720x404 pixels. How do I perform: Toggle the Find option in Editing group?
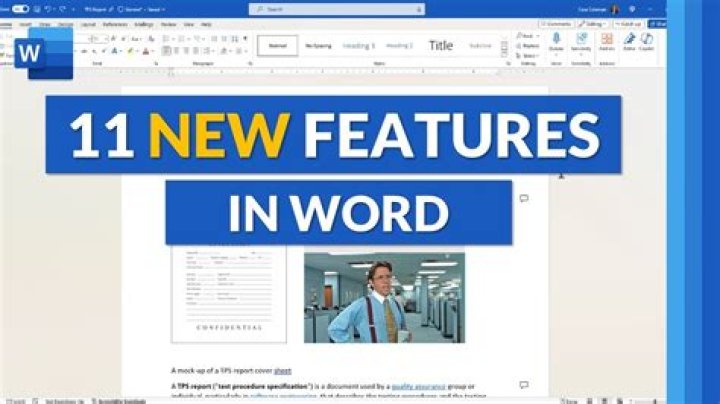coord(527,35)
